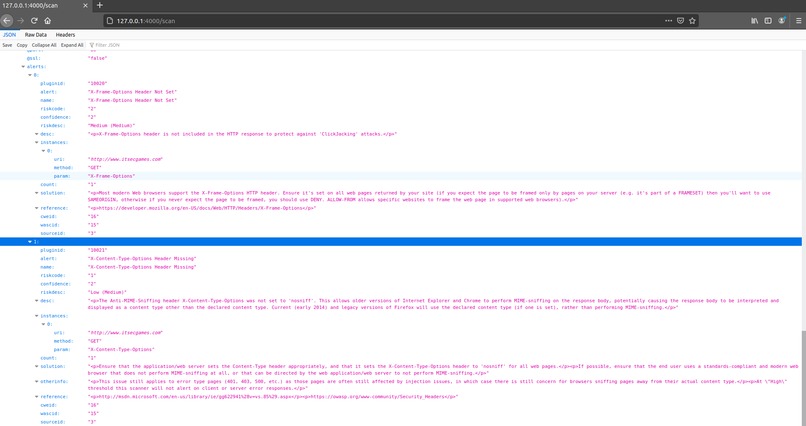Click the param value "X-Frame-Options"
This screenshot has width=806, height=426.
pos(112,176)
